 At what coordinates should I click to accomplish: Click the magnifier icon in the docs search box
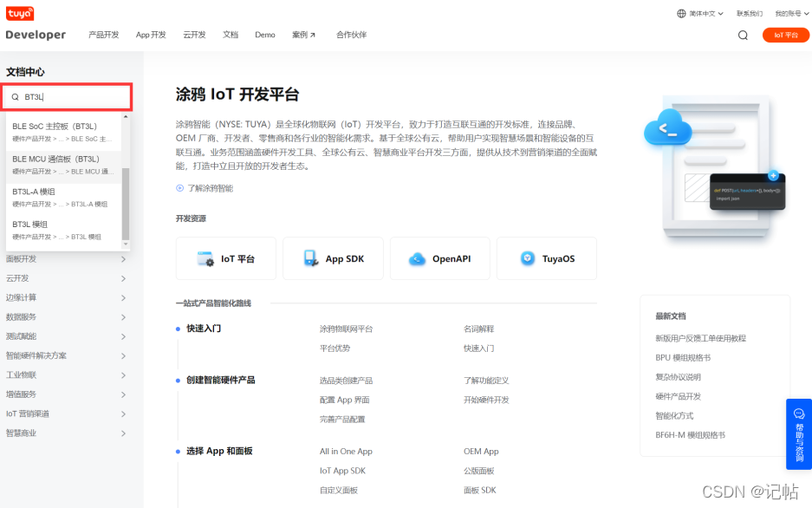tap(15, 97)
